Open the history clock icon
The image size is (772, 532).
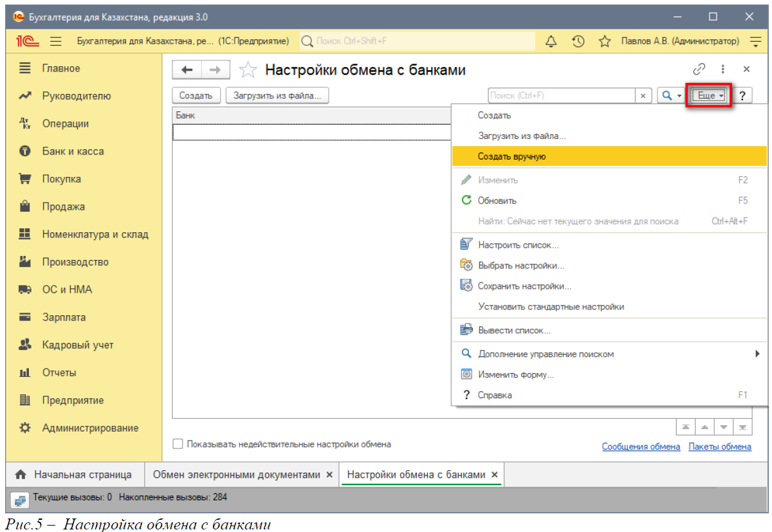(578, 41)
